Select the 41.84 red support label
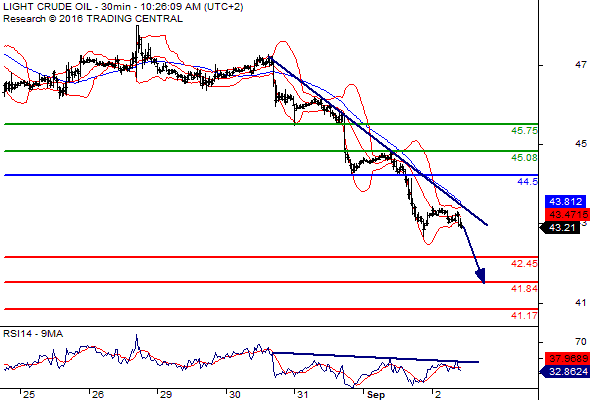 click(524, 289)
